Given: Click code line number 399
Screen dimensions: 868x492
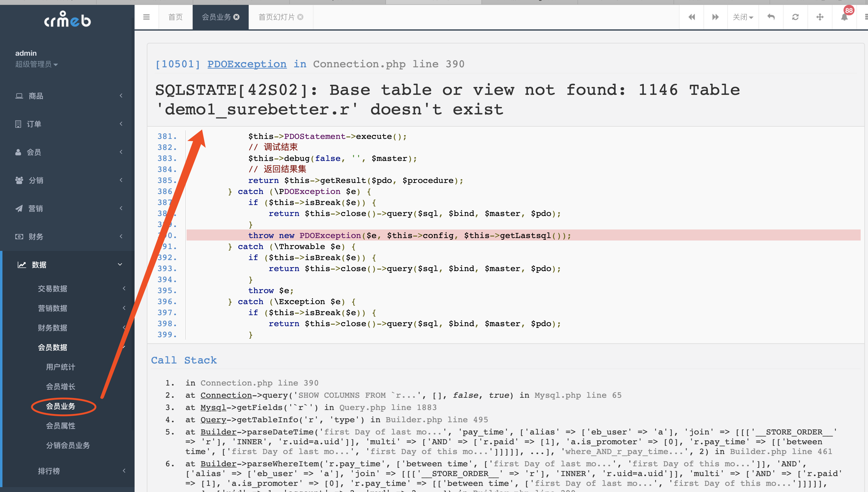Looking at the screenshot, I should pyautogui.click(x=167, y=334).
